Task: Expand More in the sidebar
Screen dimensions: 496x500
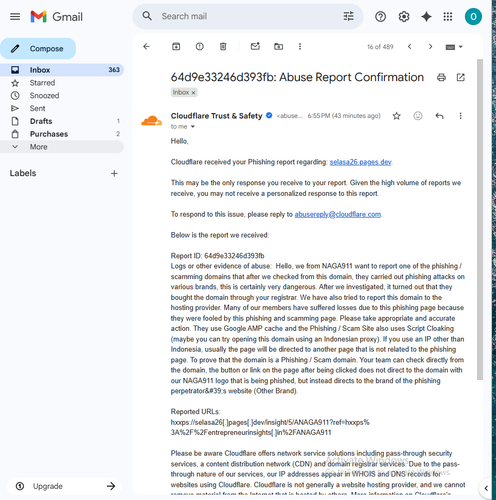Action: tap(62, 147)
